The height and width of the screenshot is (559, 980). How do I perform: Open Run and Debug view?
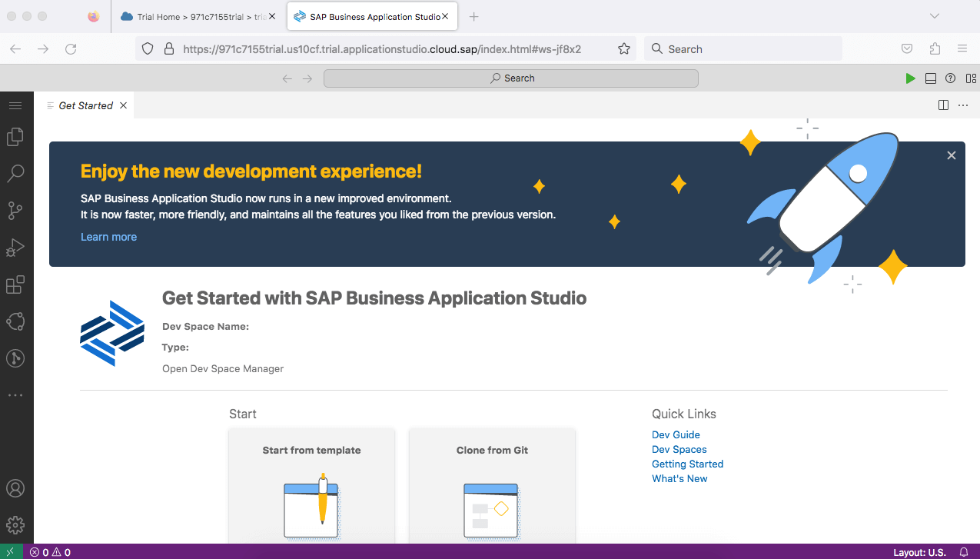15,247
